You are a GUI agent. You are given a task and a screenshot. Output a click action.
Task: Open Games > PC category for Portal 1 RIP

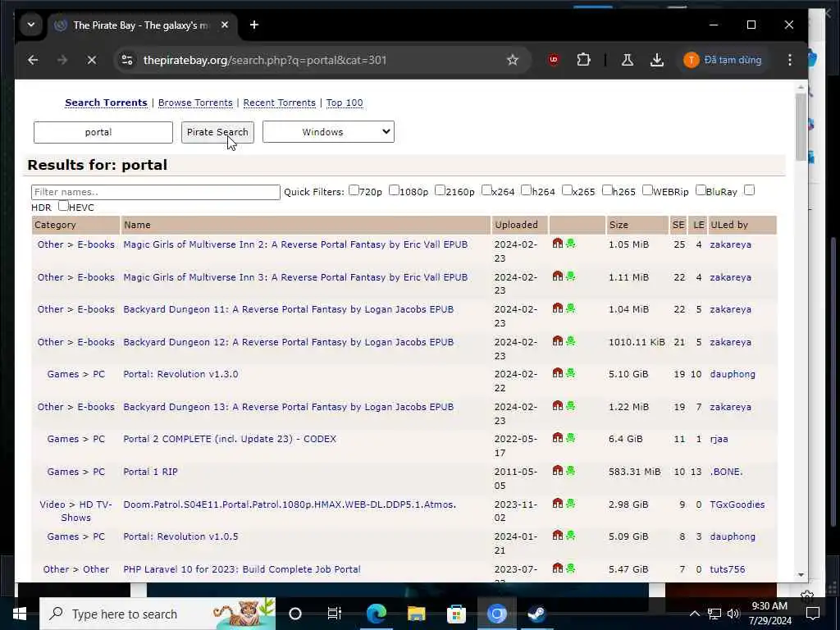click(76, 472)
